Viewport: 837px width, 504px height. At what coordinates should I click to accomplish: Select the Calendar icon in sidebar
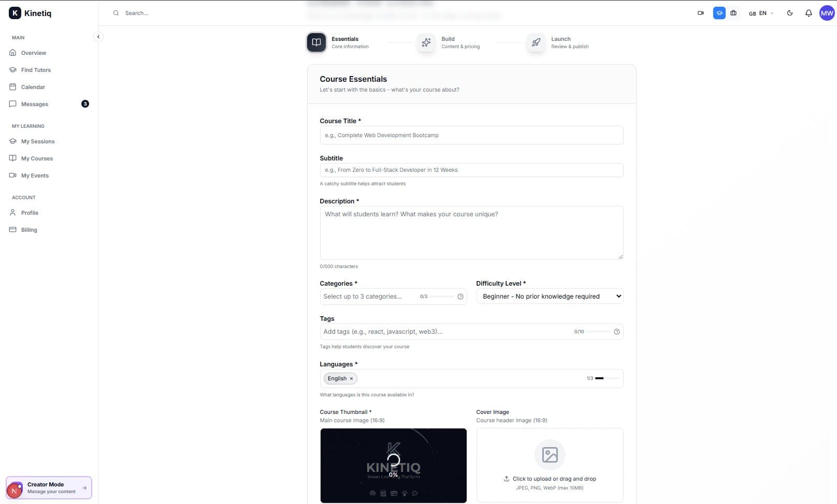tap(13, 87)
